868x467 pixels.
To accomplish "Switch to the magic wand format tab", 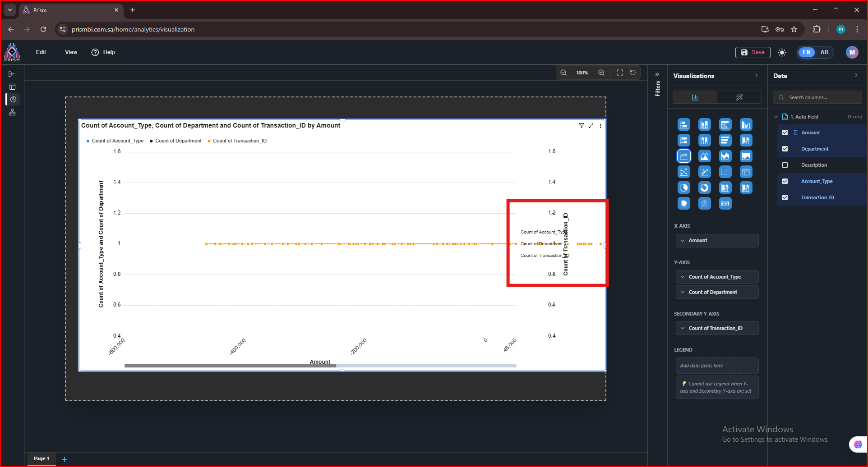I will click(739, 97).
